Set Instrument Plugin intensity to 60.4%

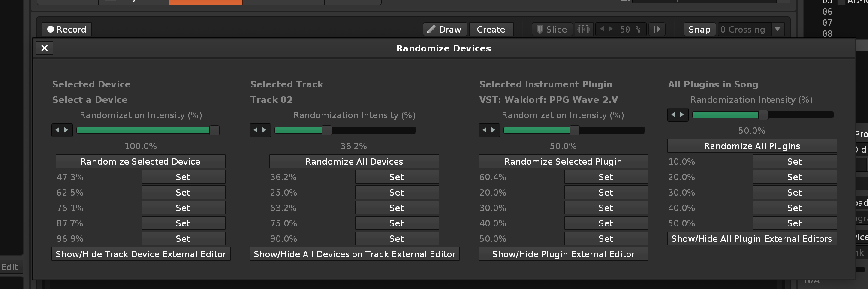tap(606, 177)
